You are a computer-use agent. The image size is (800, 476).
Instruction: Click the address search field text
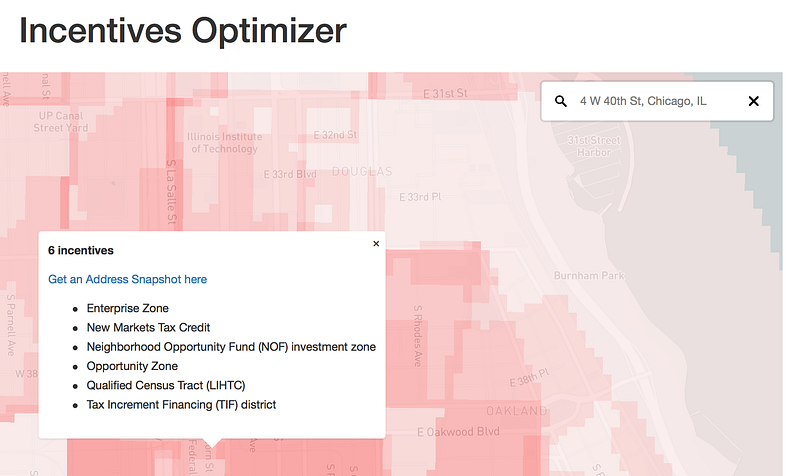[643, 101]
